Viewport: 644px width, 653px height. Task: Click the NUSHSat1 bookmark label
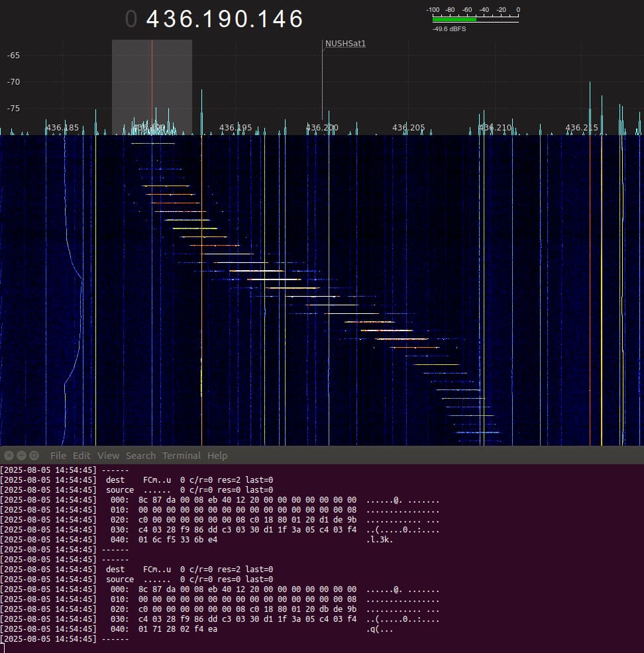tap(345, 44)
